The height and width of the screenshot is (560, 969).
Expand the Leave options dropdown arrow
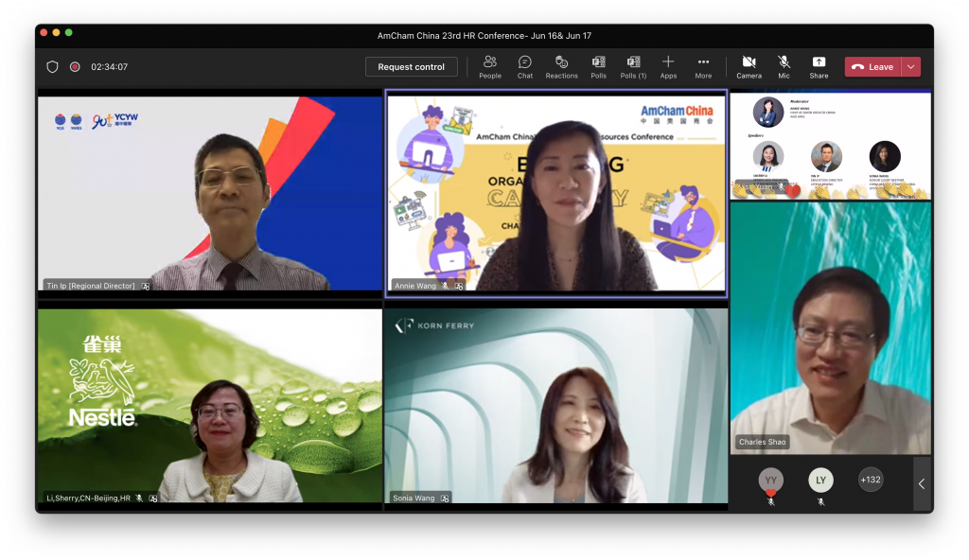(x=910, y=66)
